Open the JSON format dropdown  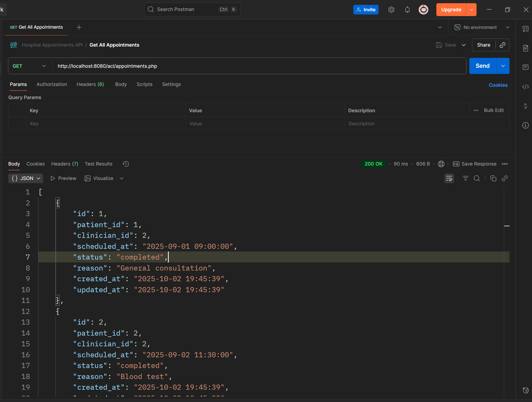[x=26, y=178]
